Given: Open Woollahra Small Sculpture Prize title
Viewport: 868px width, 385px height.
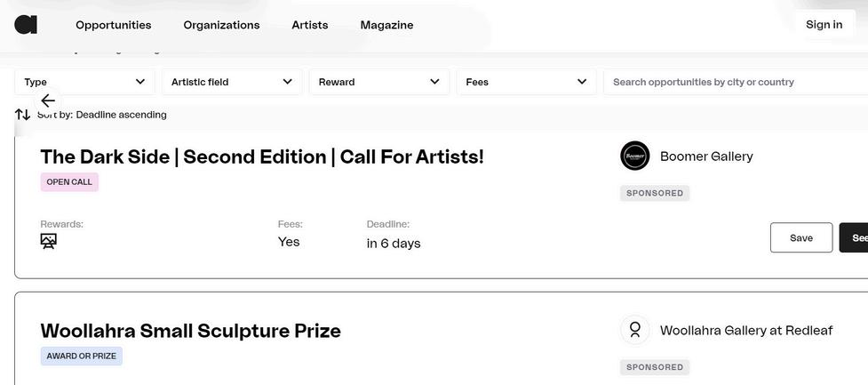Looking at the screenshot, I should tap(190, 331).
